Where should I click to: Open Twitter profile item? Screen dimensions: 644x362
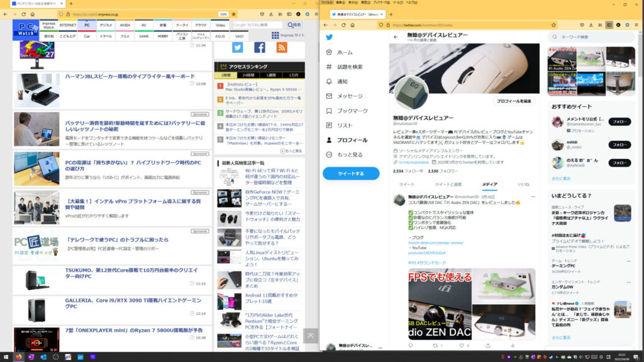(x=347, y=140)
